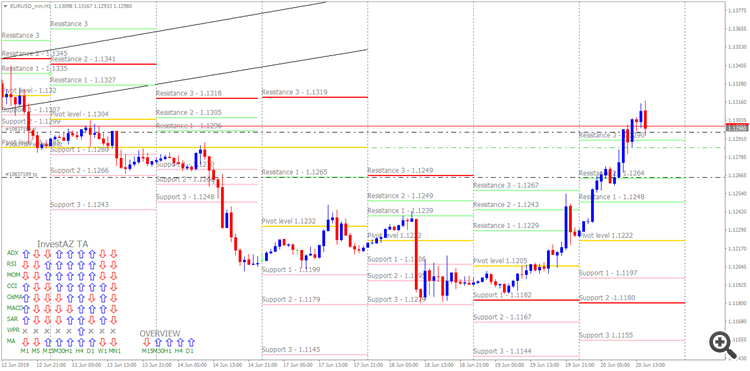The height and width of the screenshot is (371, 750).
Task: Click the 'Resistance 1 - 1.1327' level label
Action: (x=83, y=80)
